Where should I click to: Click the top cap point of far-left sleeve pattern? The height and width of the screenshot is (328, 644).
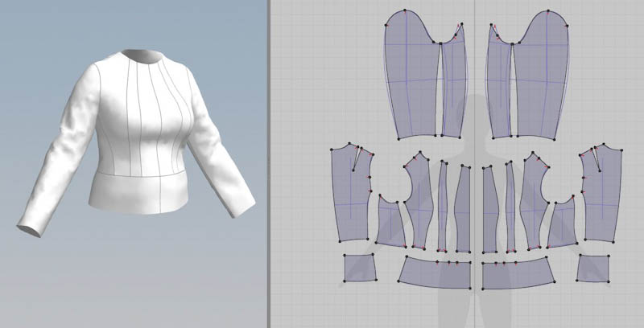tap(405, 10)
